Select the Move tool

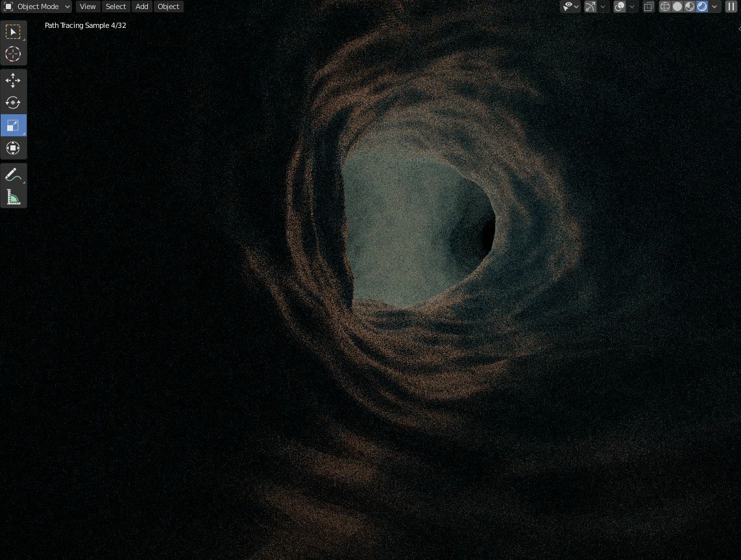13,80
